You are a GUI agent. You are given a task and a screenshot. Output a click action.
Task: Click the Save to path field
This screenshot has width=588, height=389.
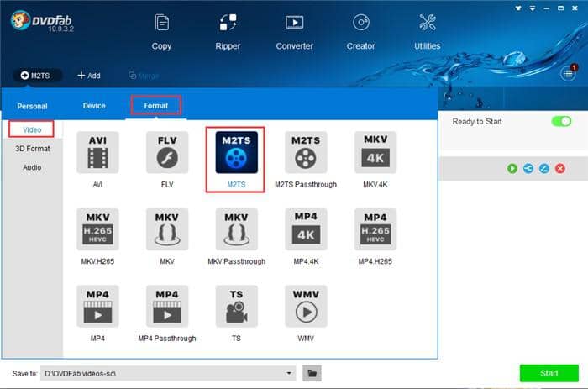[x=168, y=373]
